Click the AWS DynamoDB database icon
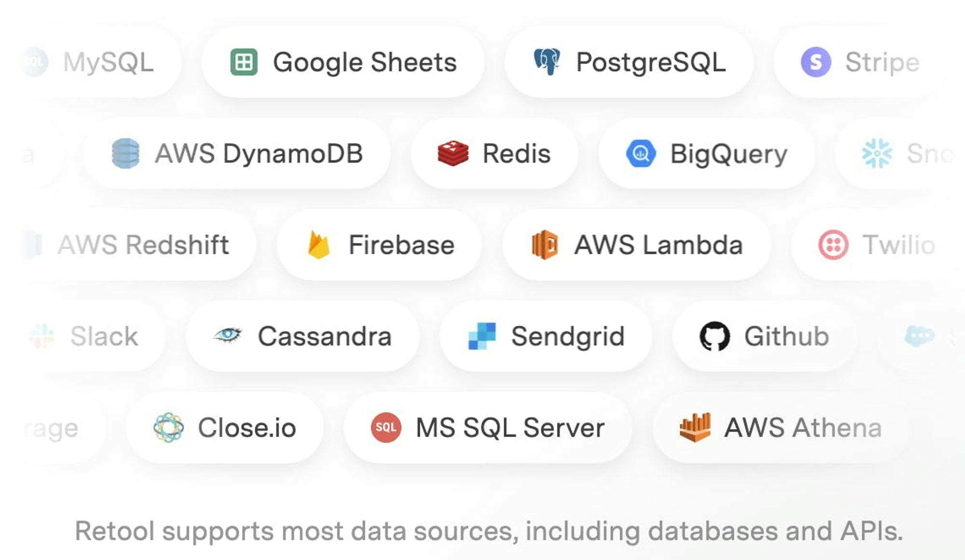This screenshot has width=965, height=560. pyautogui.click(x=125, y=153)
